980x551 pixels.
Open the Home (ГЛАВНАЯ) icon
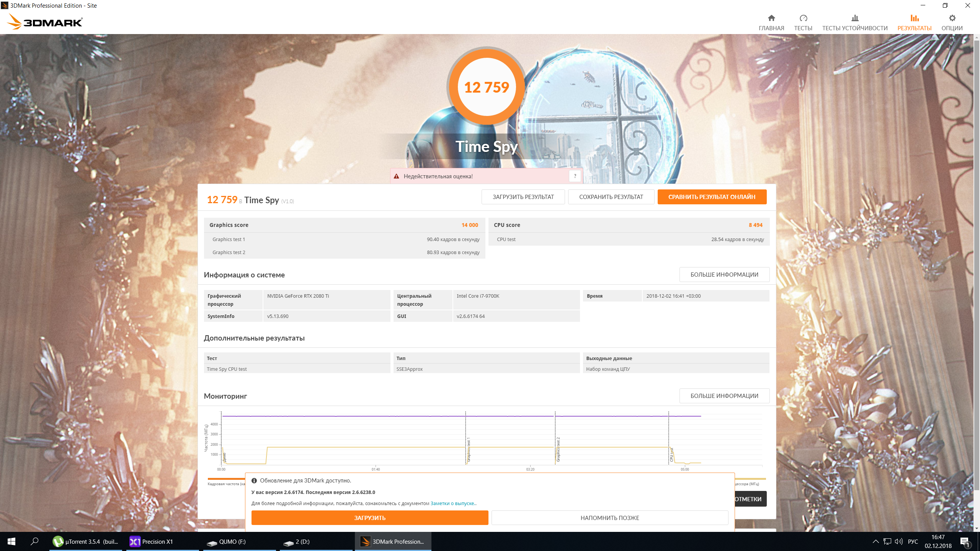[x=771, y=18]
